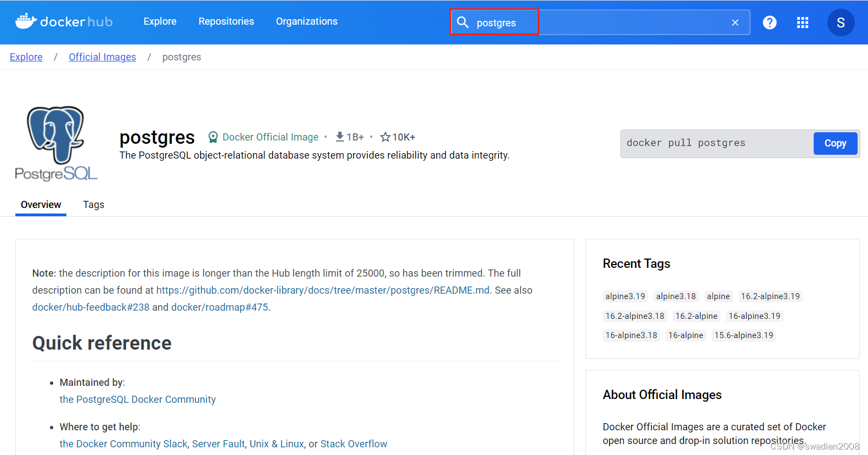Click the Docker Official Image badge icon
This screenshot has width=868, height=455.
[213, 137]
